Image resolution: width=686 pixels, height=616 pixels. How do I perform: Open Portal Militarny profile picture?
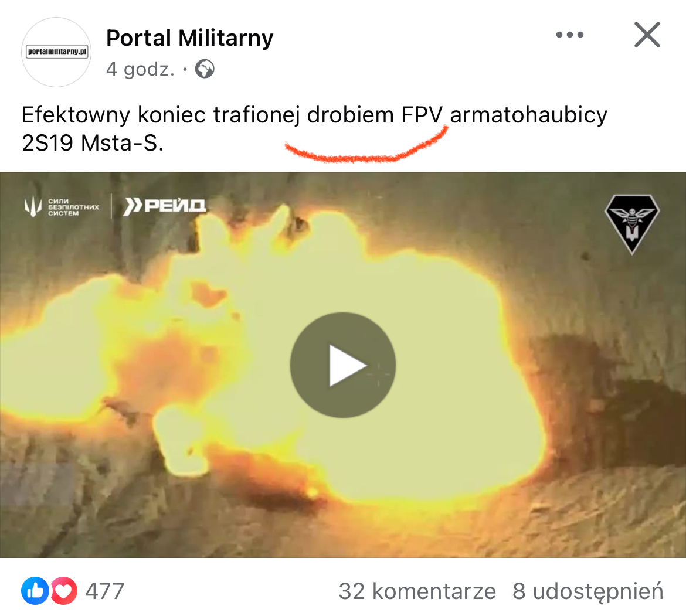click(56, 52)
